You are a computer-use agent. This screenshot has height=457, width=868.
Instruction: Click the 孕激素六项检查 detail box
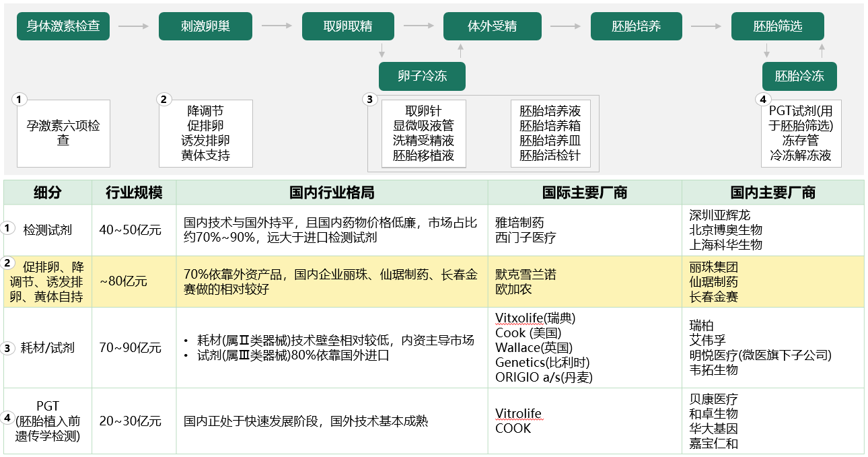click(x=63, y=133)
